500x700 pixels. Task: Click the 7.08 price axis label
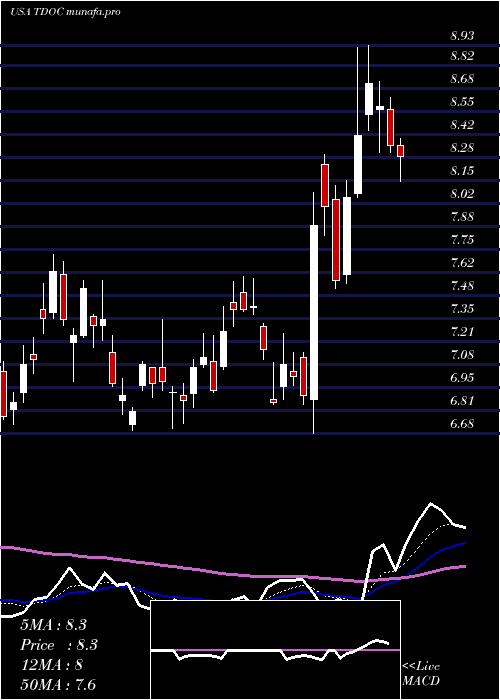(462, 354)
